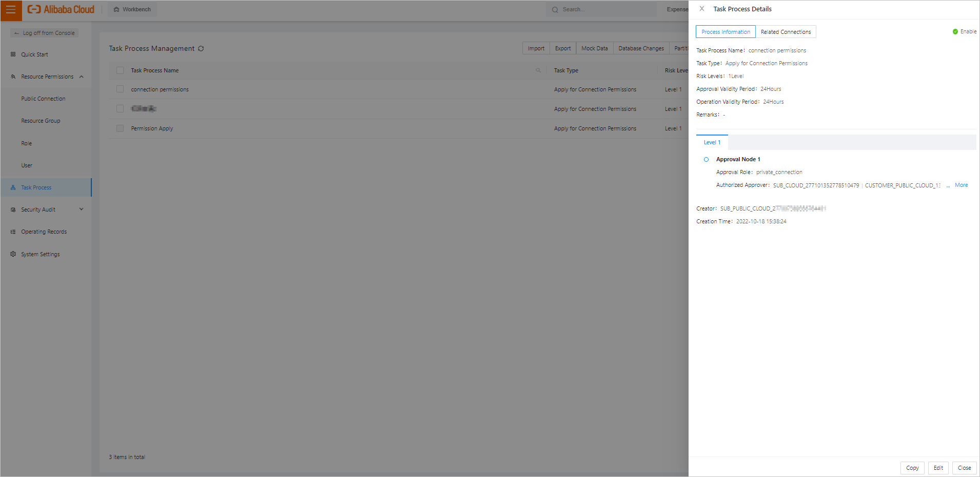Click the Task Process sidebar icon
The image size is (980, 477).
click(x=13, y=187)
